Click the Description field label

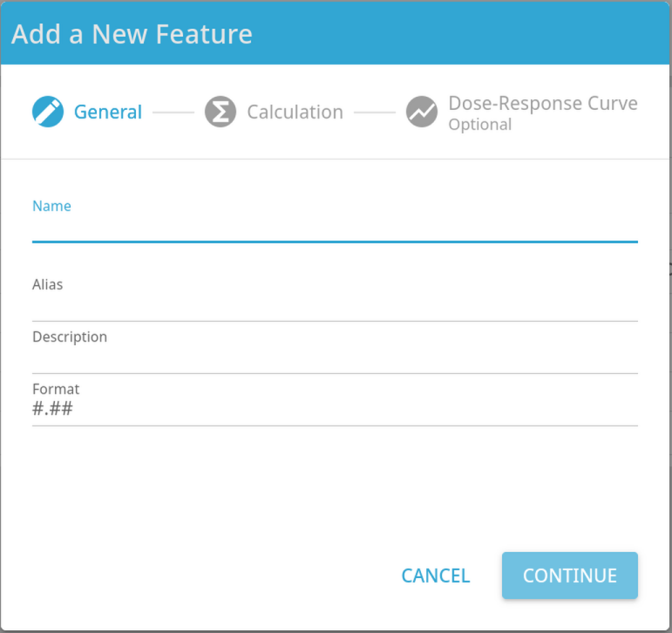[x=70, y=337]
